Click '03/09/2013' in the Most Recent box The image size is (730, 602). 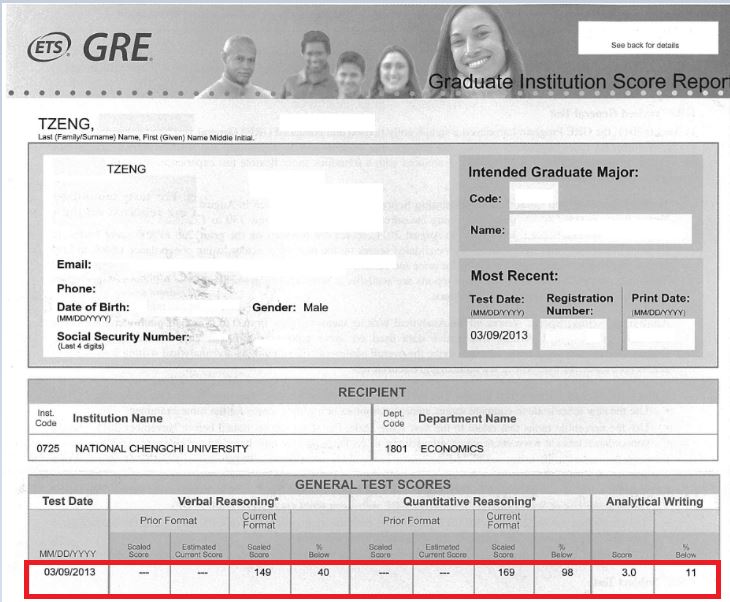(x=499, y=335)
